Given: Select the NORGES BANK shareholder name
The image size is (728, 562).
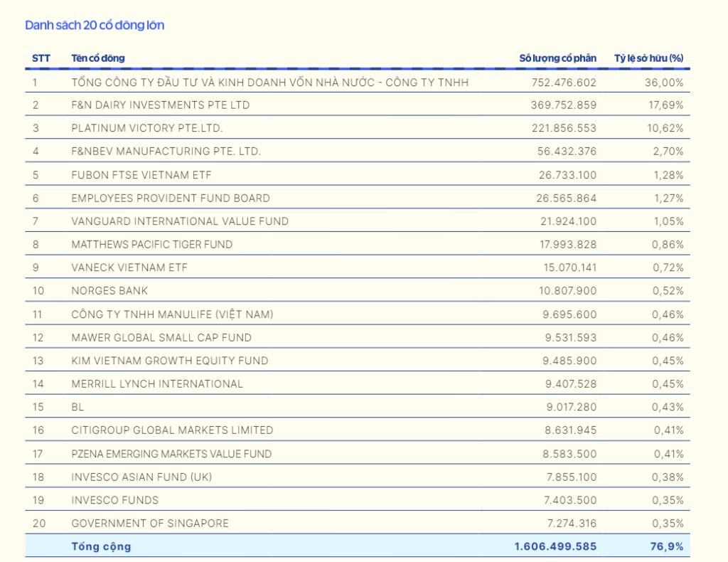Looking at the screenshot, I should coord(109,291).
